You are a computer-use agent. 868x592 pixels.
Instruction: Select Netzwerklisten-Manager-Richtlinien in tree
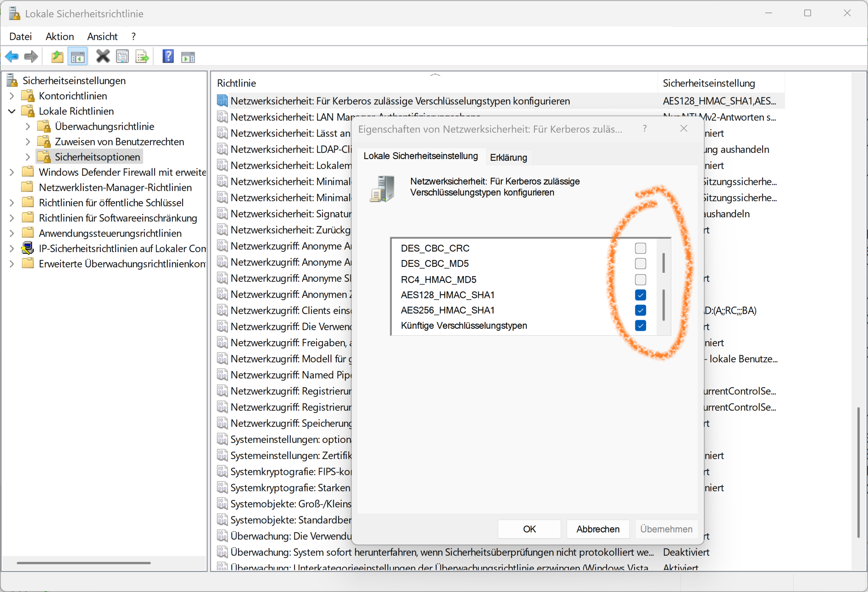115,188
